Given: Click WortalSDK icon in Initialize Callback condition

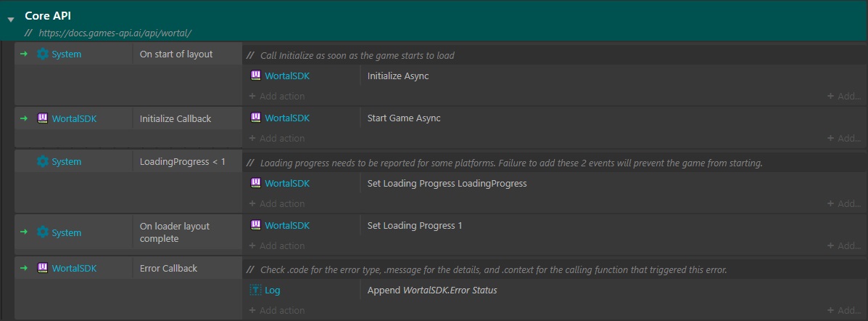Looking at the screenshot, I should [x=42, y=118].
